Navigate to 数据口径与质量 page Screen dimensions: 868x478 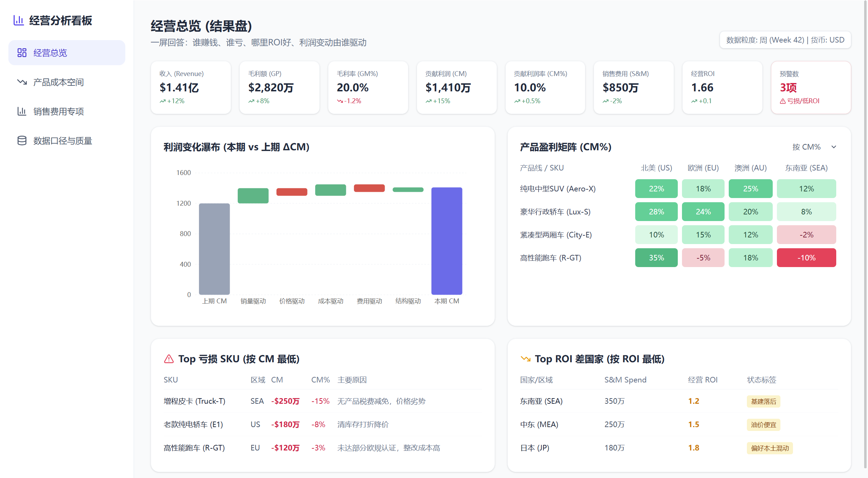pyautogui.click(x=67, y=141)
